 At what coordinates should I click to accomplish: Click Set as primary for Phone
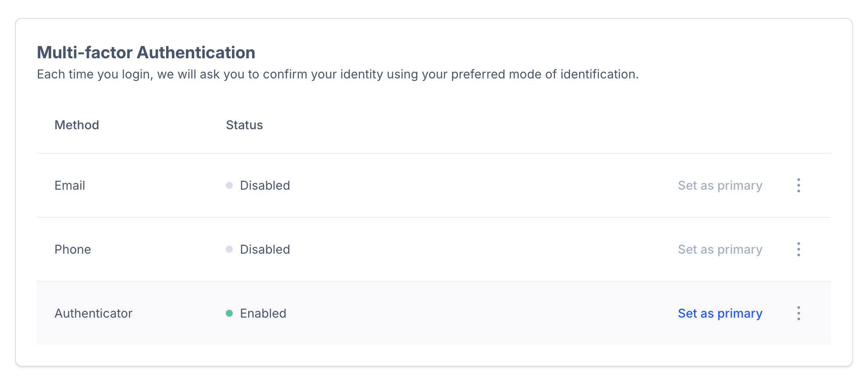[x=720, y=249]
